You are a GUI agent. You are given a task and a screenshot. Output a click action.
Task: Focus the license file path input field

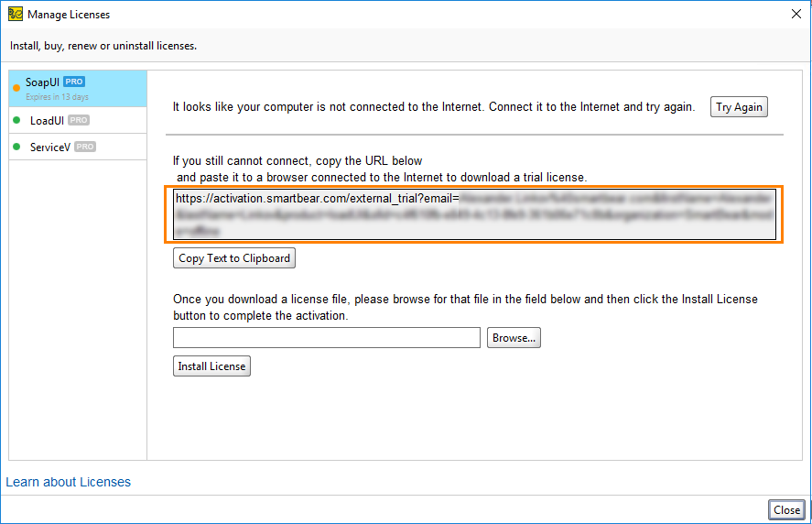[327, 338]
